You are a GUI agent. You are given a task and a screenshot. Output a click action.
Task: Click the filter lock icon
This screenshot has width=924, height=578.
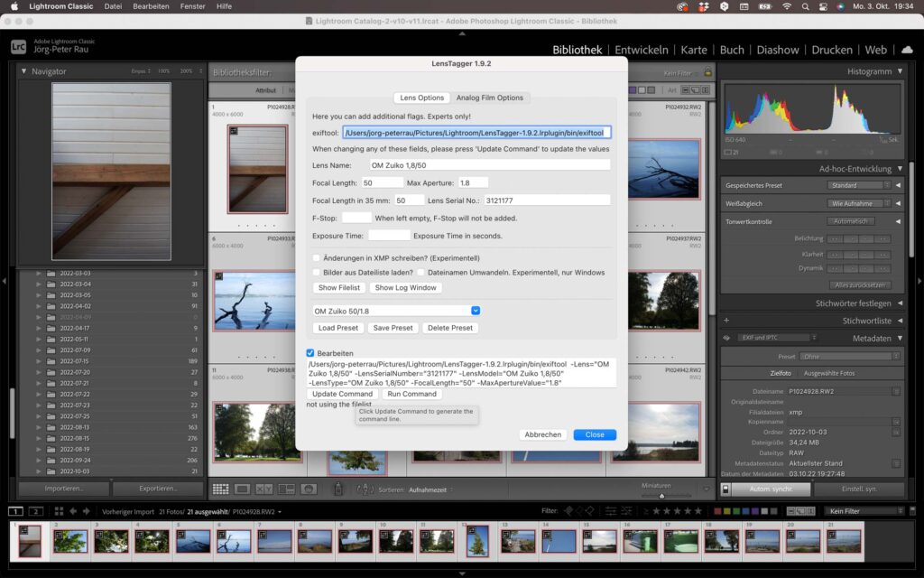point(707,72)
